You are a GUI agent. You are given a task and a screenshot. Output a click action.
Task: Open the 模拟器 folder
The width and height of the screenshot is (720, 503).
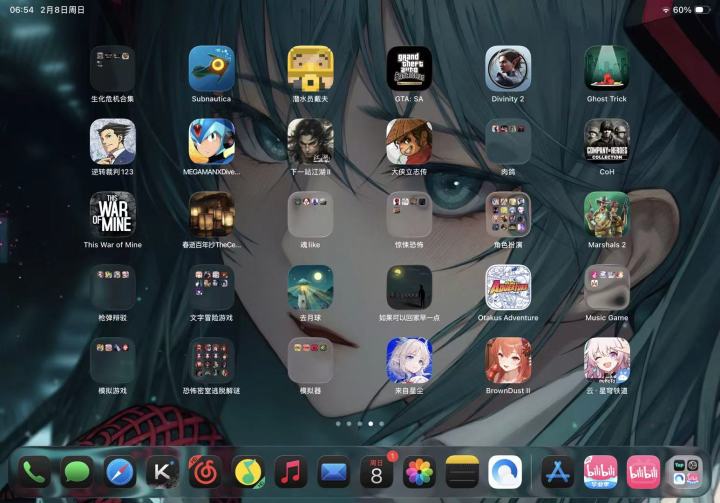pos(310,361)
